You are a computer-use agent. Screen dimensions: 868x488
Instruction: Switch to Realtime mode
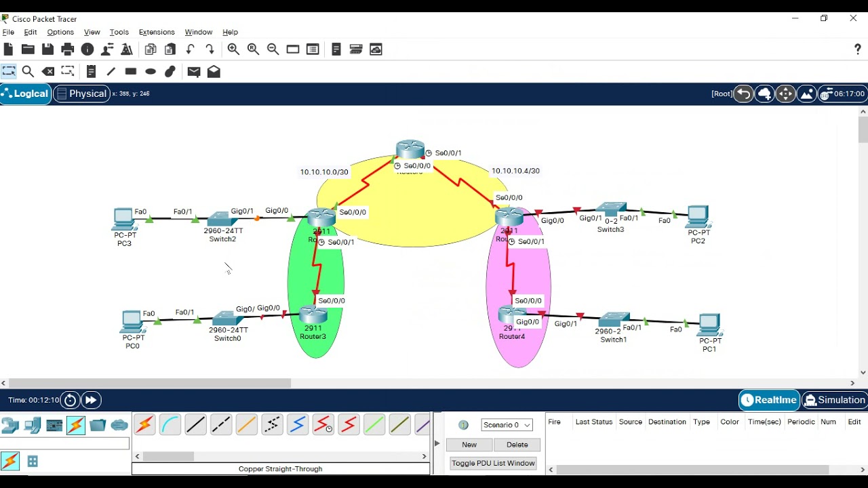769,400
